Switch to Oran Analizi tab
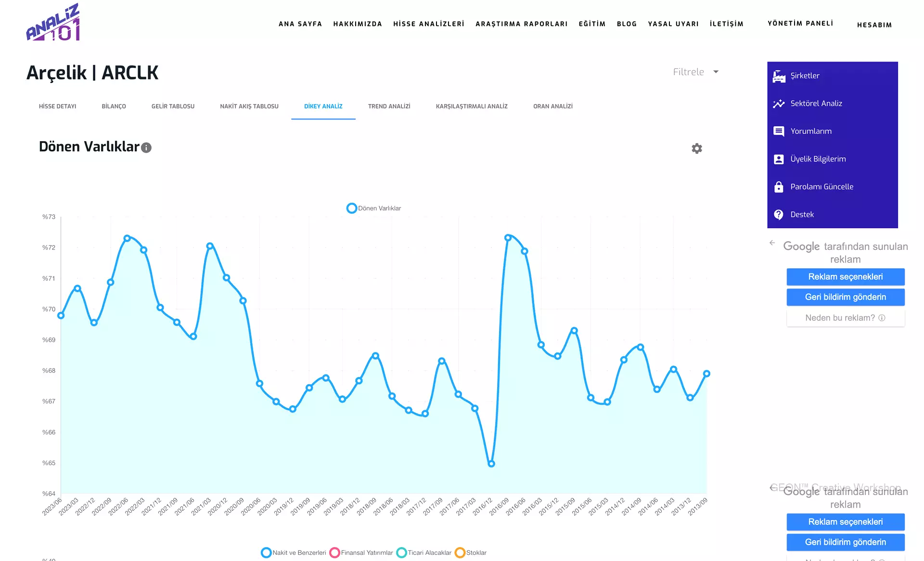The height and width of the screenshot is (561, 924). click(x=553, y=106)
